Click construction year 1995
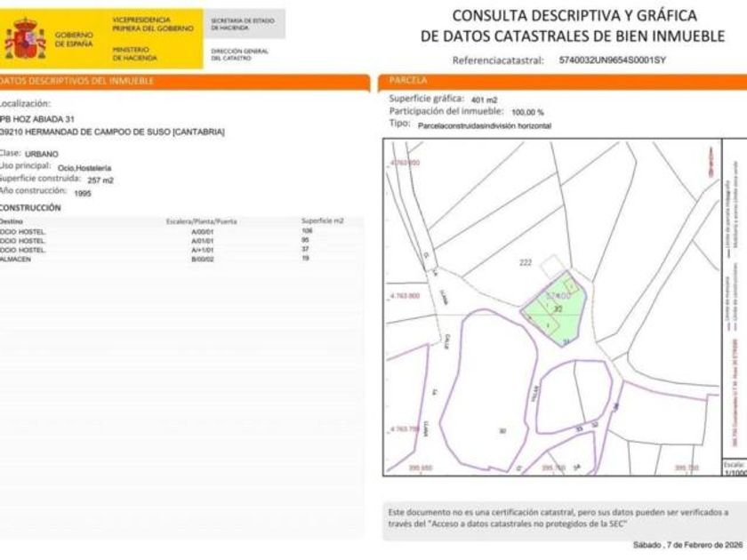The height and width of the screenshot is (560, 747). [83, 194]
